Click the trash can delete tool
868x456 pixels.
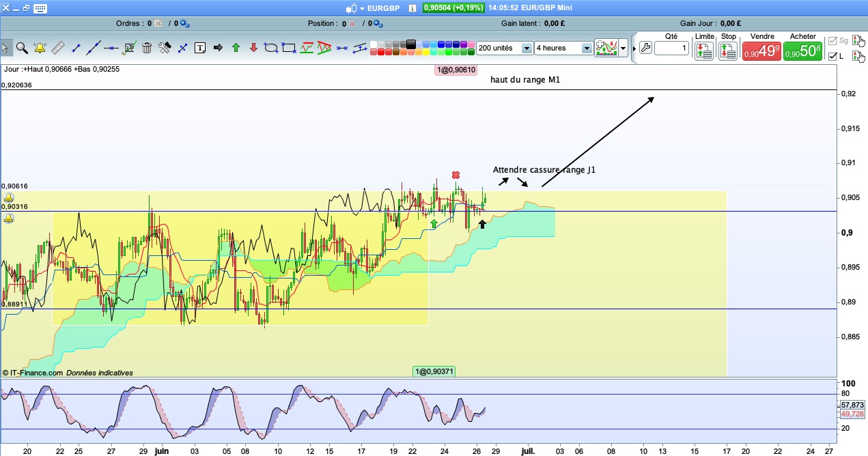[x=146, y=48]
